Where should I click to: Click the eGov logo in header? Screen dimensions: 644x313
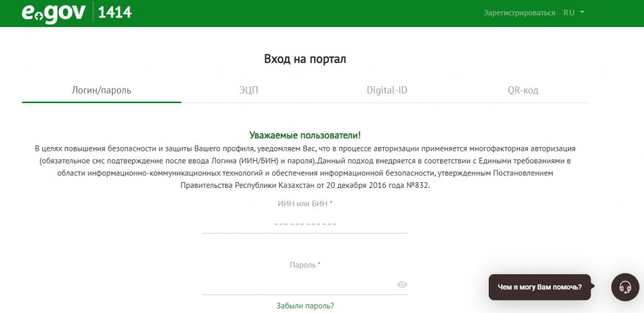pos(53,13)
